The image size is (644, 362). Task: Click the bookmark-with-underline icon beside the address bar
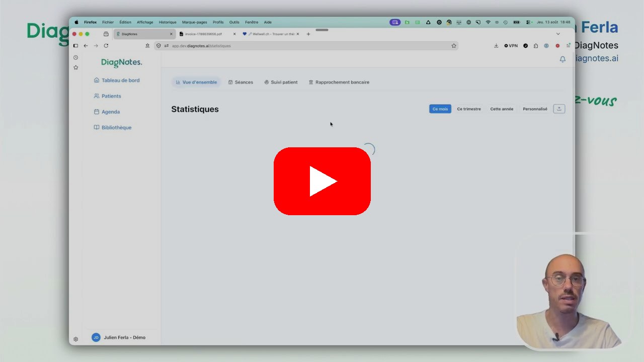click(x=147, y=46)
